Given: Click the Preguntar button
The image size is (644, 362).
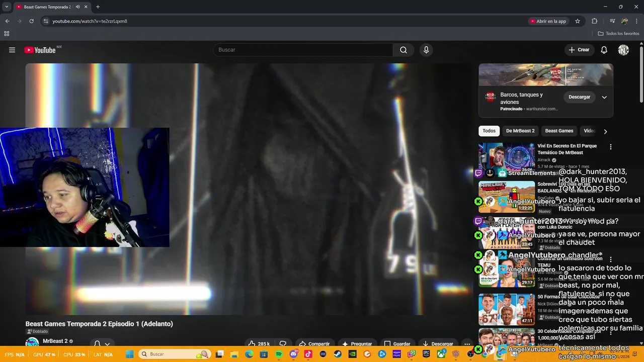Looking at the screenshot, I should tap(357, 344).
